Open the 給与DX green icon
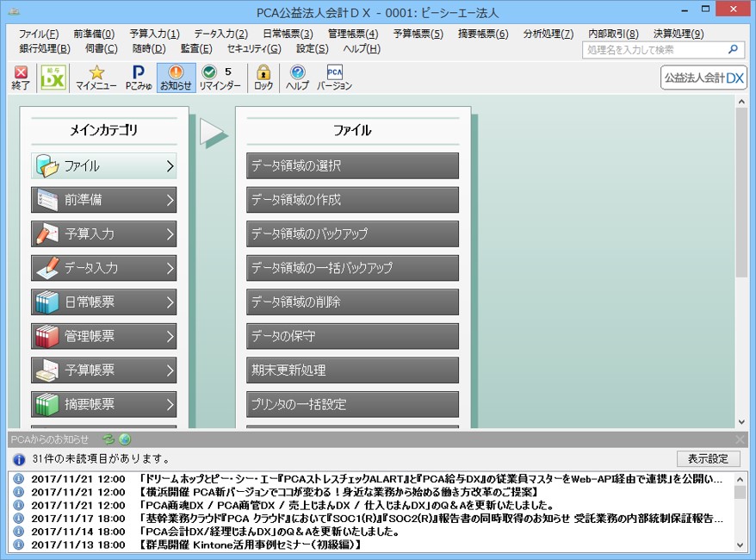The height and width of the screenshot is (560, 756). click(x=53, y=78)
